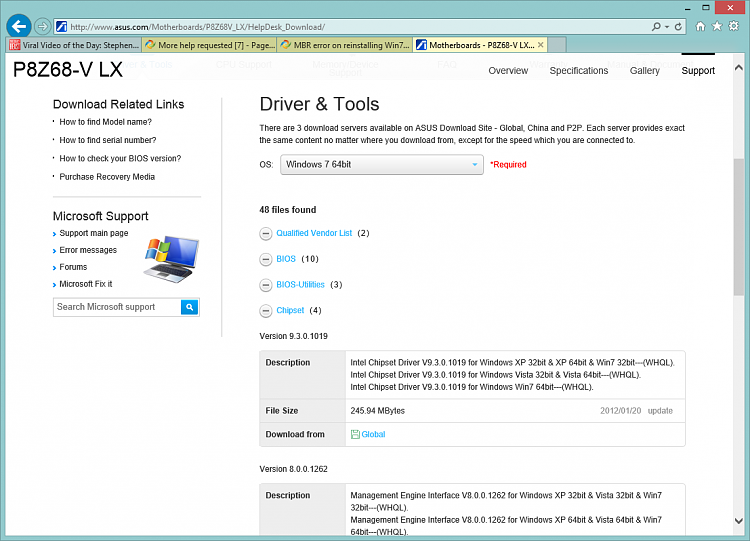Open the Gallery menu item
750x541 pixels.
(644, 71)
